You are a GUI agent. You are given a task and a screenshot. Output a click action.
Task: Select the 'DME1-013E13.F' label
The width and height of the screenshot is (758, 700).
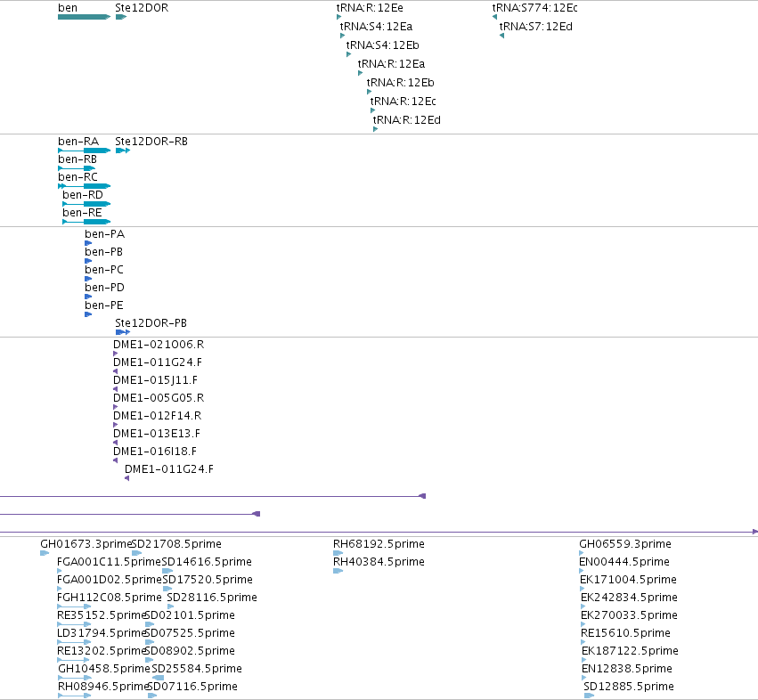click(157, 434)
